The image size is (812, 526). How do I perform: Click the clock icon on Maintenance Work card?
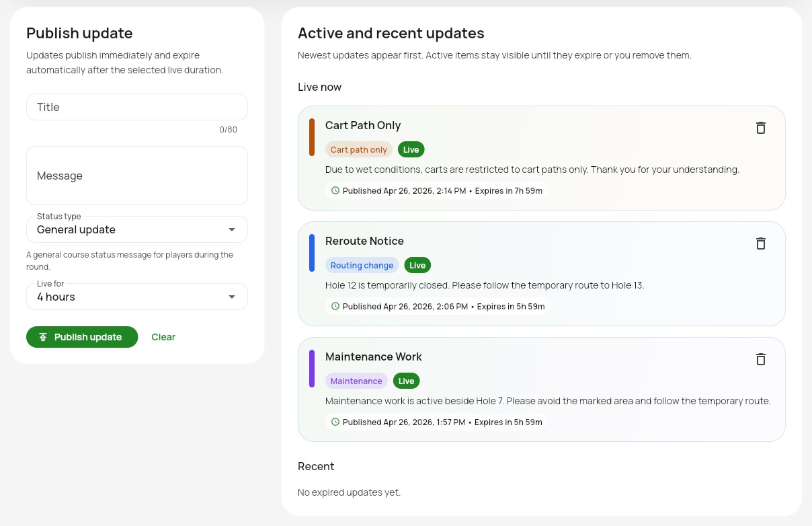click(335, 422)
